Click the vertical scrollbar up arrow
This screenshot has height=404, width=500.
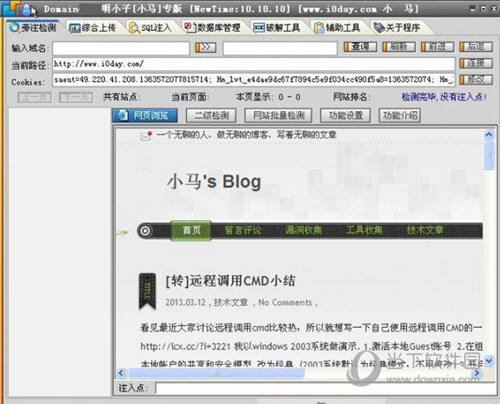[489, 135]
